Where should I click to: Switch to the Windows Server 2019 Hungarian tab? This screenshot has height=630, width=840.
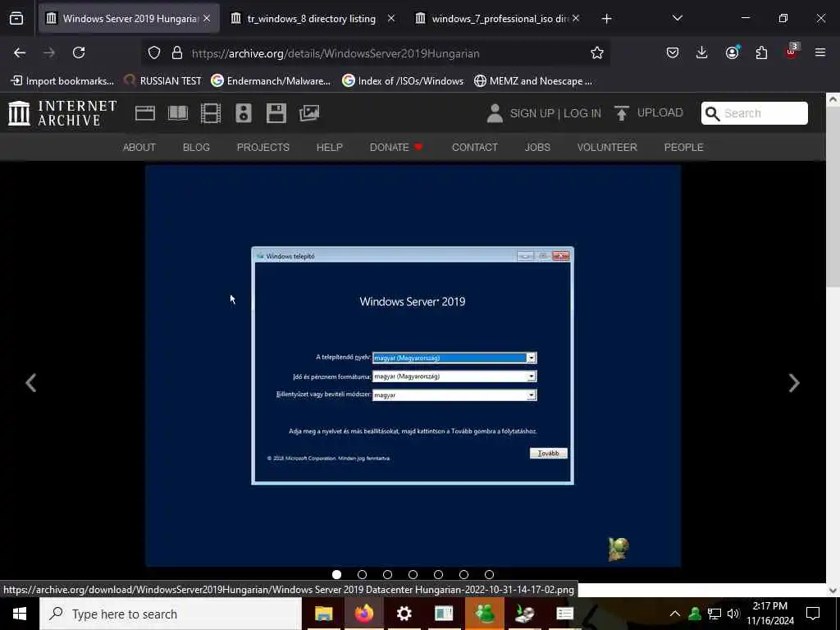129,18
